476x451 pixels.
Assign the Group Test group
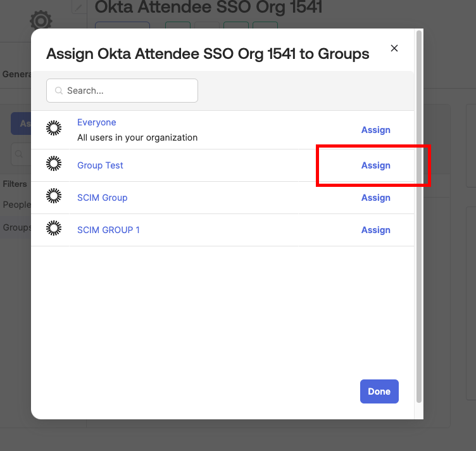point(375,165)
